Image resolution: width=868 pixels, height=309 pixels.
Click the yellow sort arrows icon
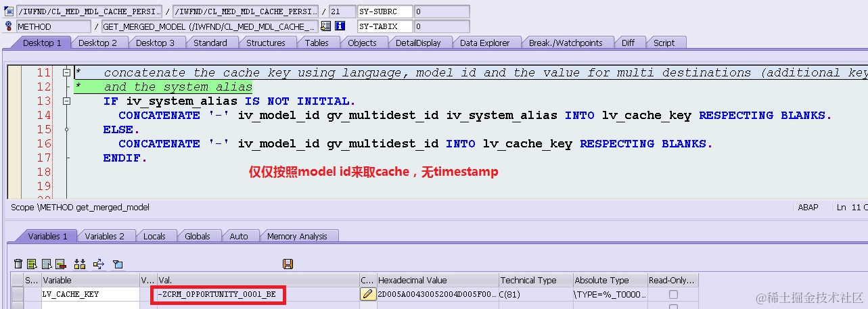[80, 264]
